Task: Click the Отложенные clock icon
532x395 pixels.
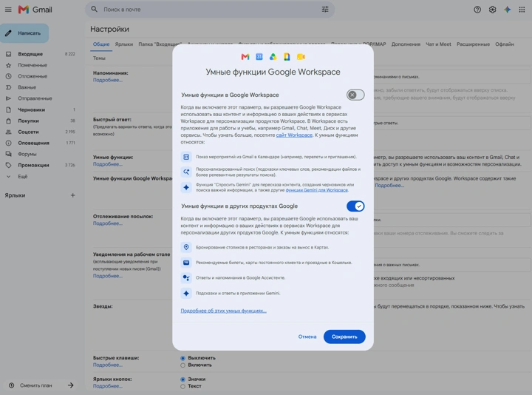Action: click(8, 76)
